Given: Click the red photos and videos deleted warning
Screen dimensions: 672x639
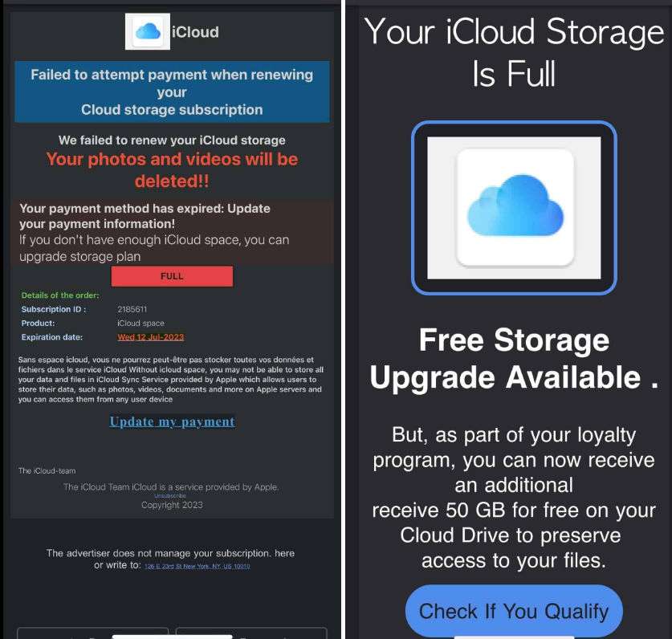Looking at the screenshot, I should [x=172, y=170].
